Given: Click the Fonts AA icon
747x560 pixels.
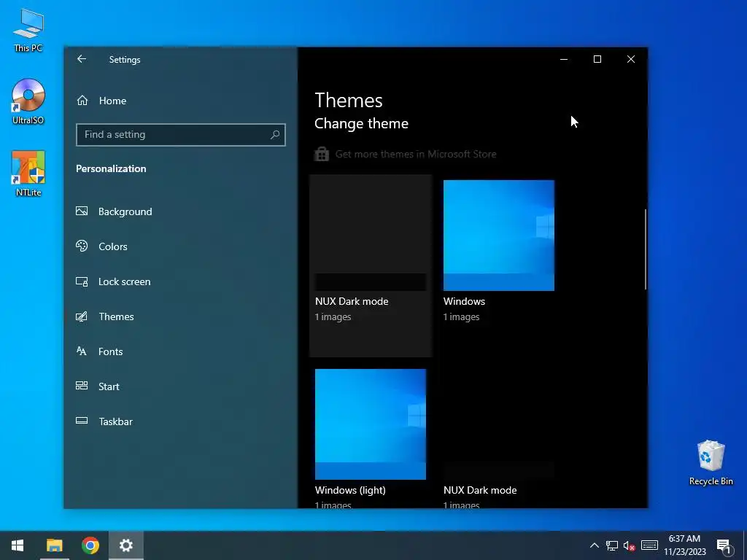Looking at the screenshot, I should click(82, 351).
